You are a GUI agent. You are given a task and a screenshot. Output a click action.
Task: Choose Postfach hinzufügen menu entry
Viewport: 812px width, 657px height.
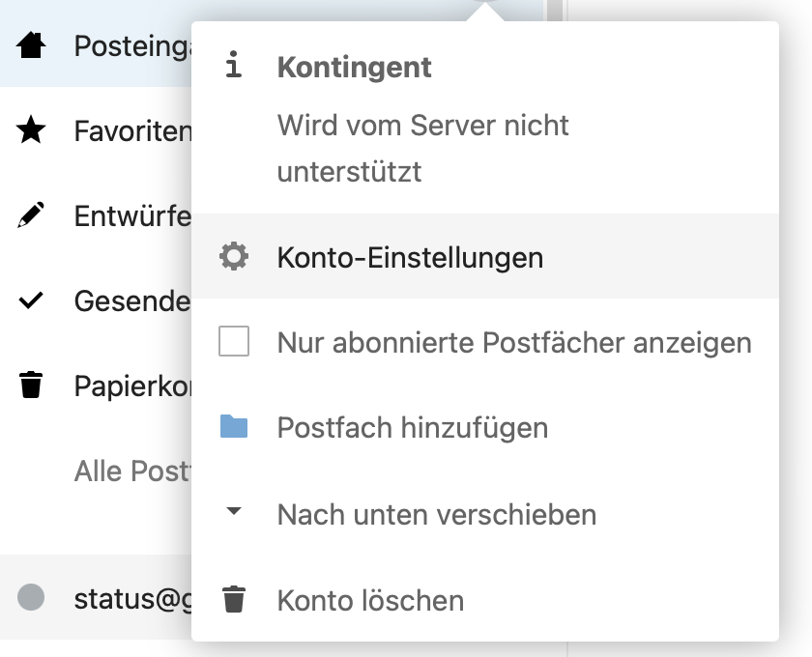pyautogui.click(x=485, y=427)
